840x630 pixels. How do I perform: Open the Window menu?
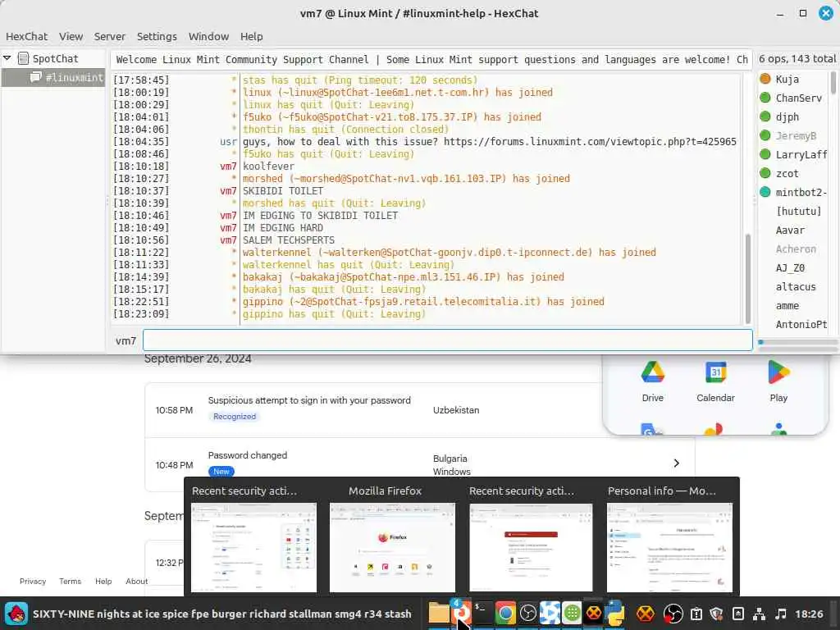coord(208,36)
